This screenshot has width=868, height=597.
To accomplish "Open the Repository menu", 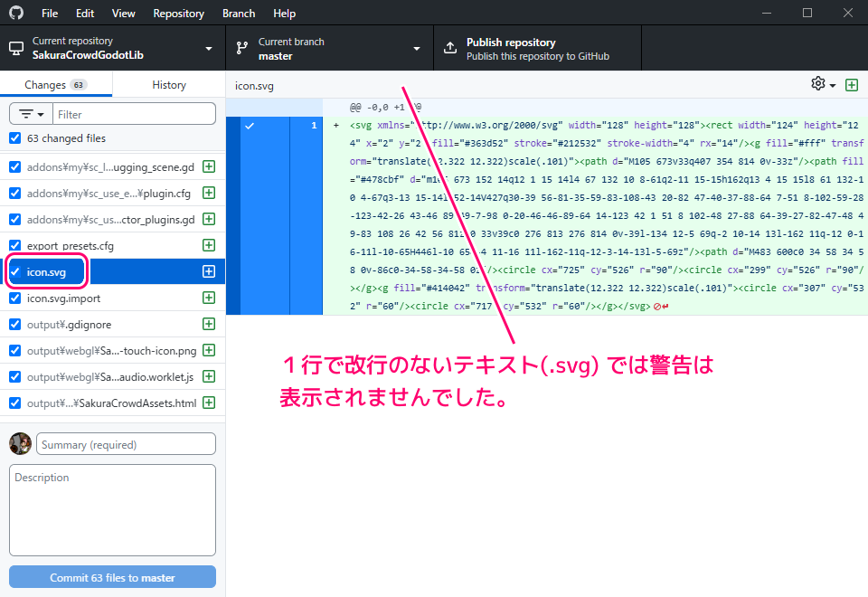I will 178,14.
